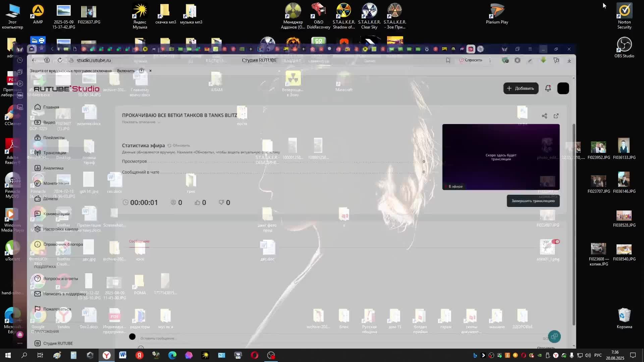Viewport: 644px width, 362px height.
Task: Open the browser three-dot page menu
Action: pyautogui.click(x=490, y=60)
